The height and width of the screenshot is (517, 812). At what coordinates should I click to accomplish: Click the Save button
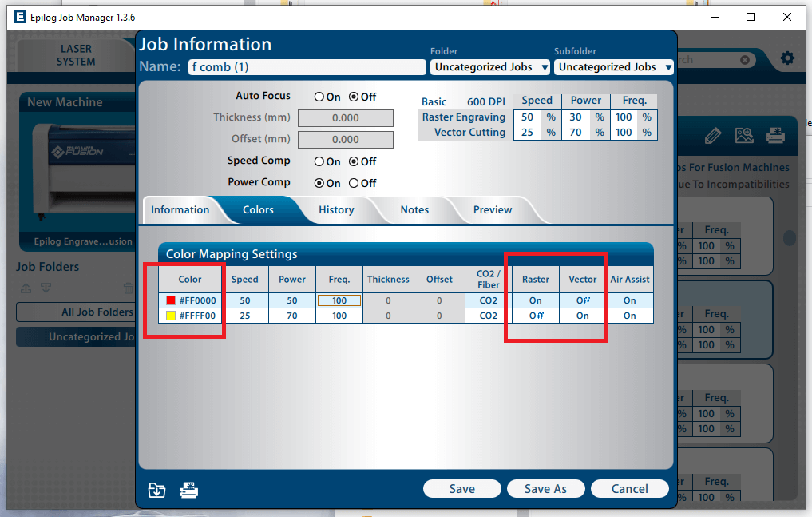pyautogui.click(x=462, y=488)
